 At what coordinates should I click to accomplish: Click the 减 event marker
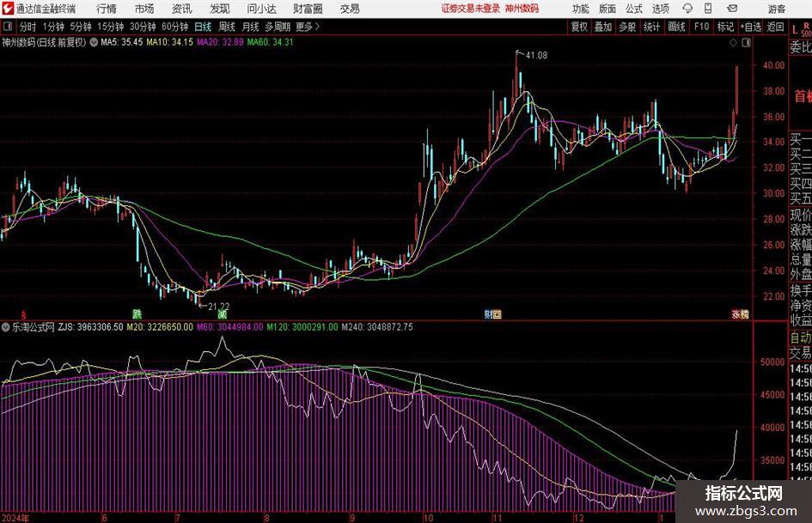pyautogui.click(x=223, y=313)
